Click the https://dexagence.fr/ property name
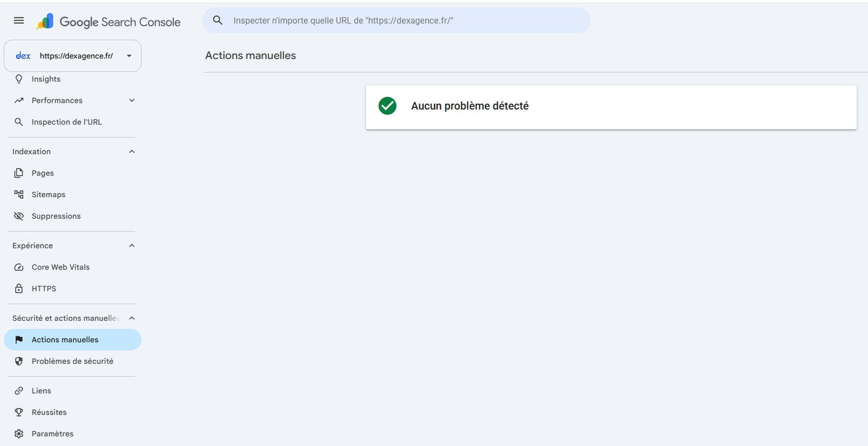868x446 pixels. click(76, 56)
